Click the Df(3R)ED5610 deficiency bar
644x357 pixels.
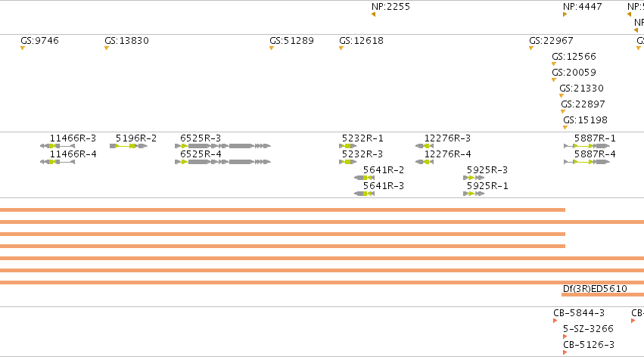click(602, 295)
